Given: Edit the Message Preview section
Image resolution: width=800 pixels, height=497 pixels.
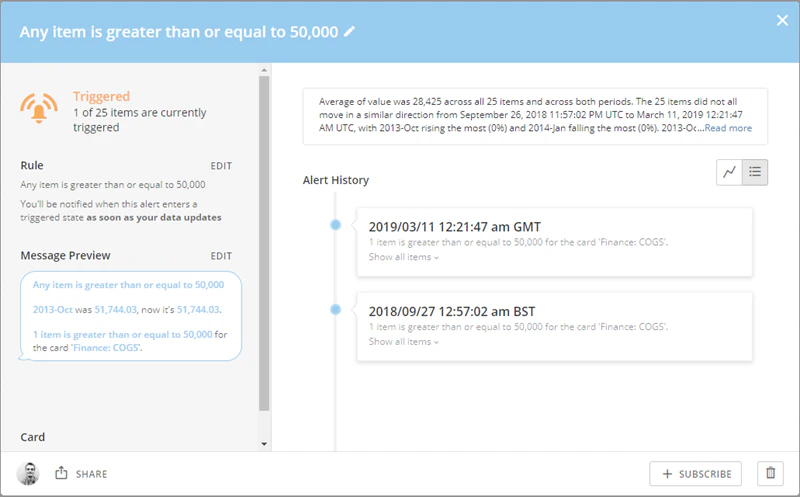Looking at the screenshot, I should coord(221,256).
